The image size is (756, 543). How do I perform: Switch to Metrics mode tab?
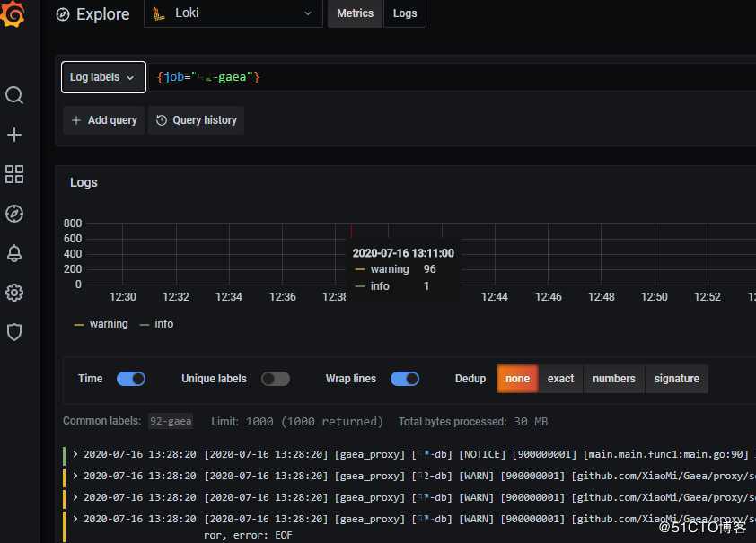(x=355, y=13)
